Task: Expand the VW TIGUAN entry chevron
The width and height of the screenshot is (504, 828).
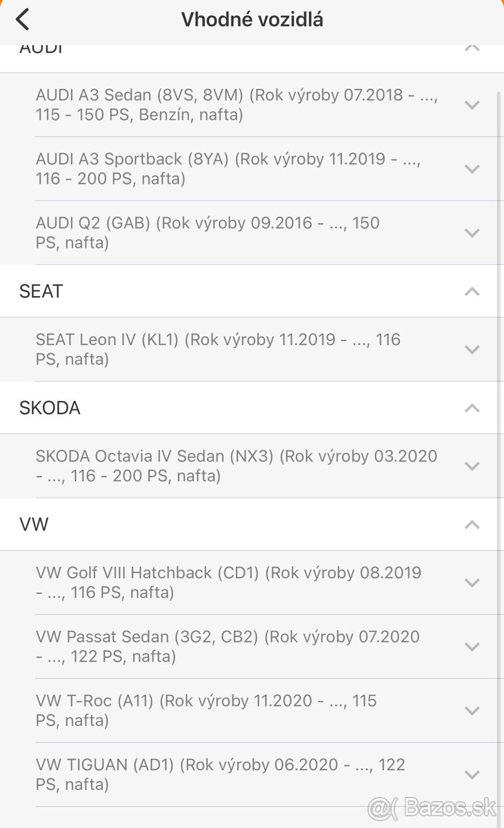Action: pyautogui.click(x=472, y=775)
